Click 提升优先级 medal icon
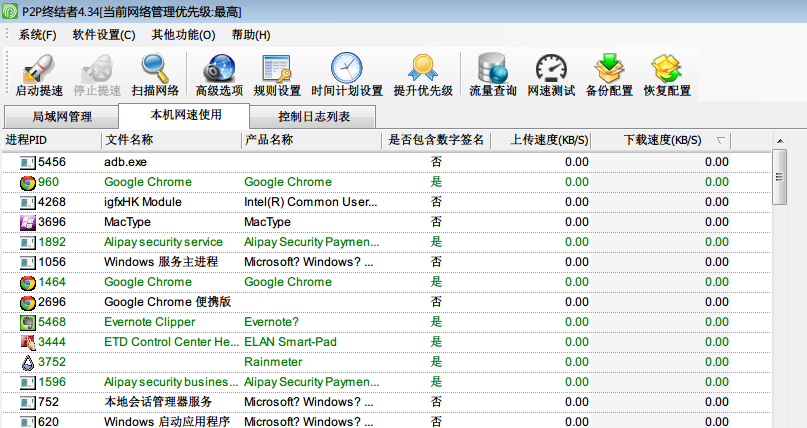 point(423,68)
